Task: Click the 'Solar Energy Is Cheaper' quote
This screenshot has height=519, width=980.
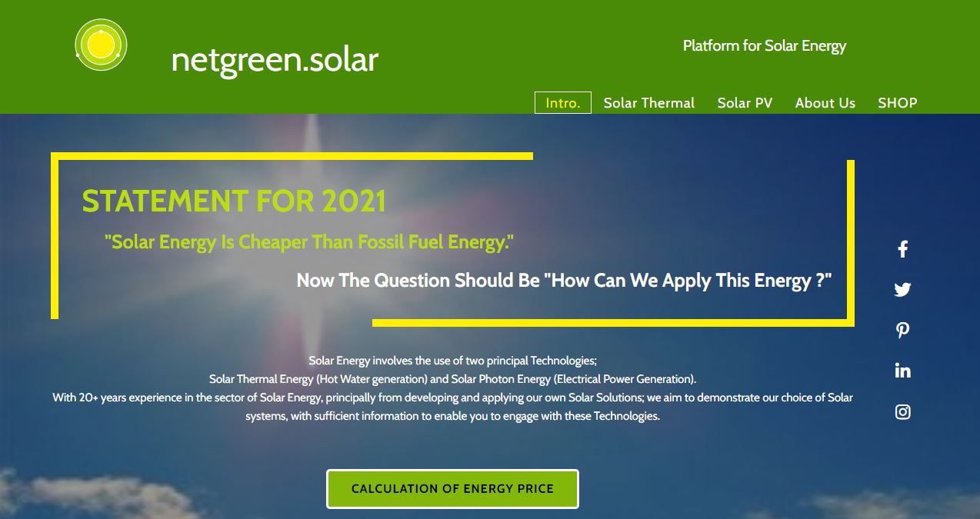Action: point(309,242)
